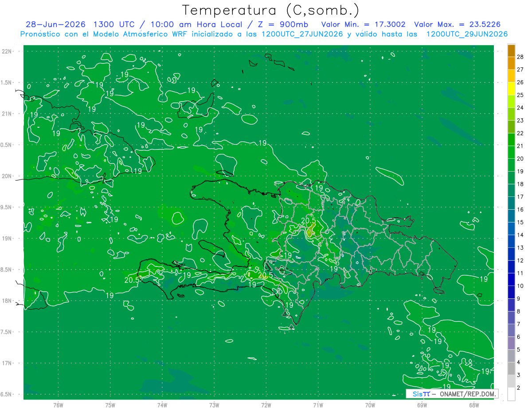The height and width of the screenshot is (411, 532).
Task: Click the color legend value 15
Action: (520, 222)
